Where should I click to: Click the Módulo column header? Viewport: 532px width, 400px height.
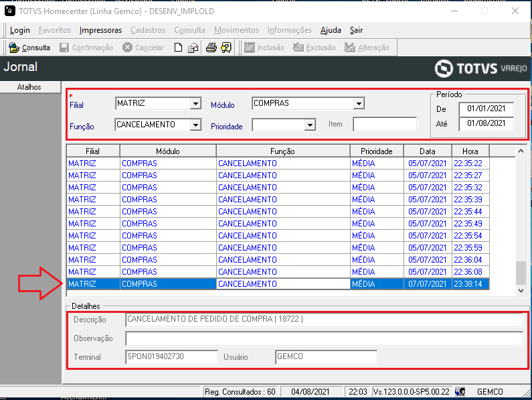tap(168, 151)
